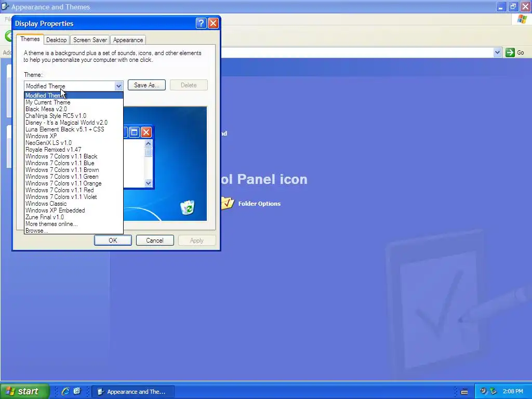The image size is (532, 399).
Task: Click the keyboard icon in taskbar
Action: [x=464, y=392]
